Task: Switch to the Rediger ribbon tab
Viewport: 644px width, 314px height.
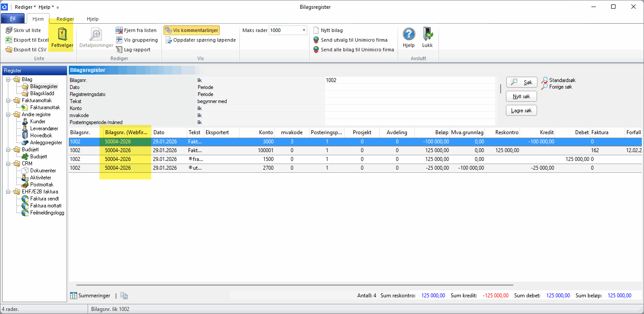Action: (x=65, y=19)
